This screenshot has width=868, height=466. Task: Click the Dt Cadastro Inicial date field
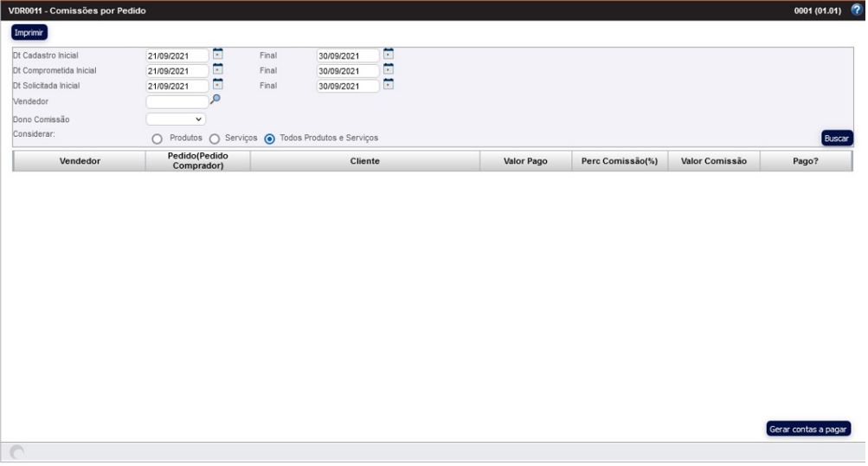point(177,56)
